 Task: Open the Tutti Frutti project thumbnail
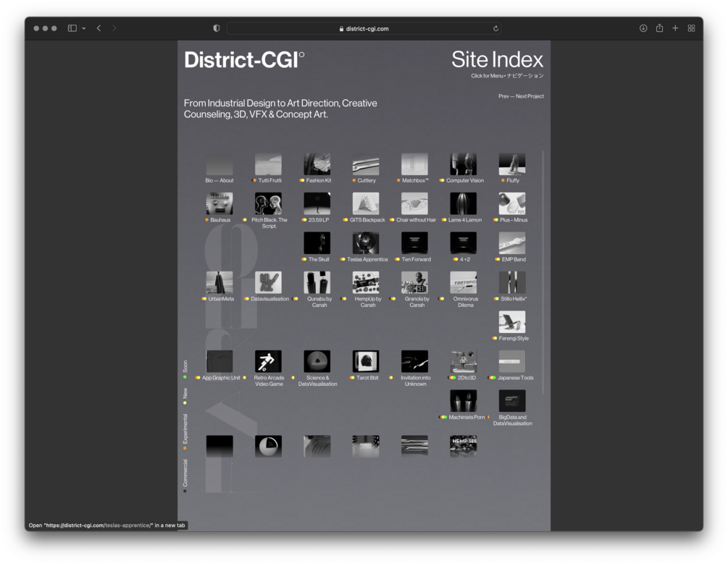[268, 164]
